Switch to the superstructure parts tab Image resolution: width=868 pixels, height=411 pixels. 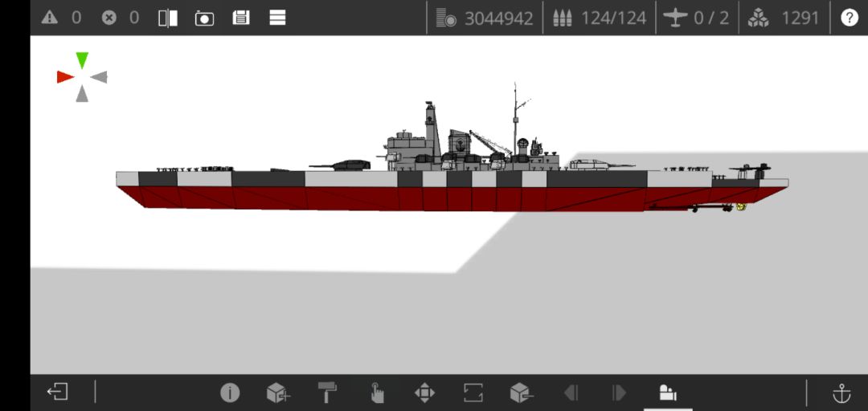(668, 393)
